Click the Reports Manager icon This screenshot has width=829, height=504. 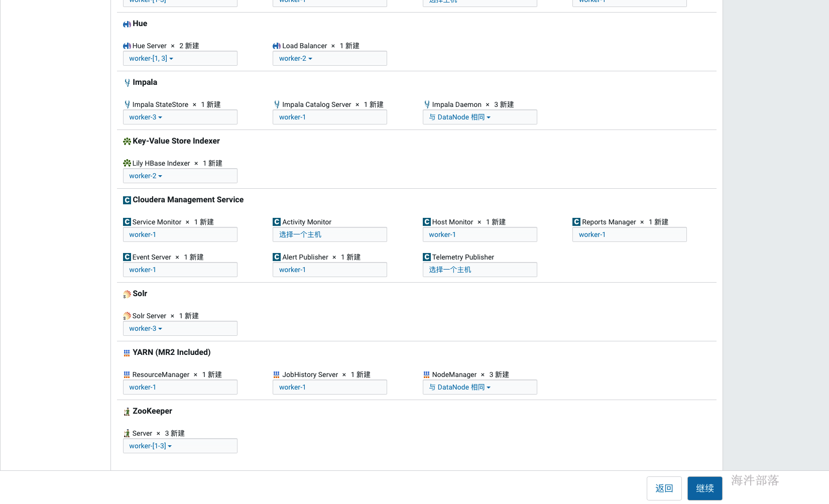pyautogui.click(x=576, y=222)
